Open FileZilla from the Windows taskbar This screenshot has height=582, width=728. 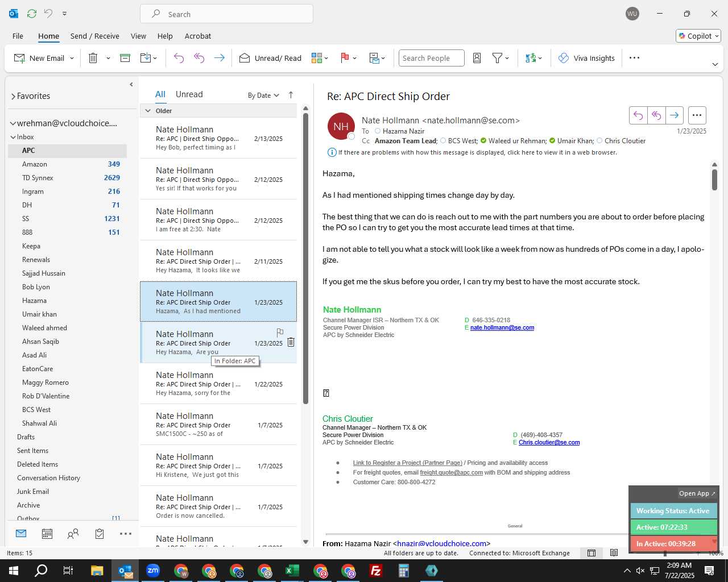(x=376, y=571)
